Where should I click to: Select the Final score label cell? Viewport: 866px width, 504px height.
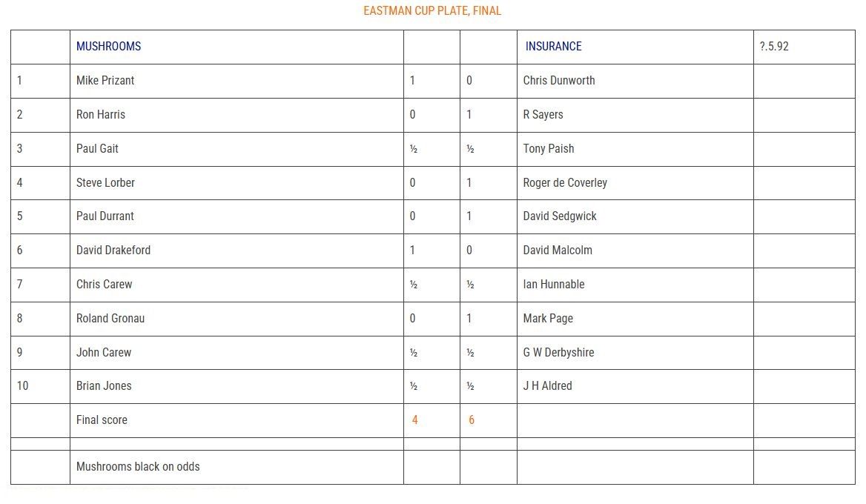coord(237,421)
